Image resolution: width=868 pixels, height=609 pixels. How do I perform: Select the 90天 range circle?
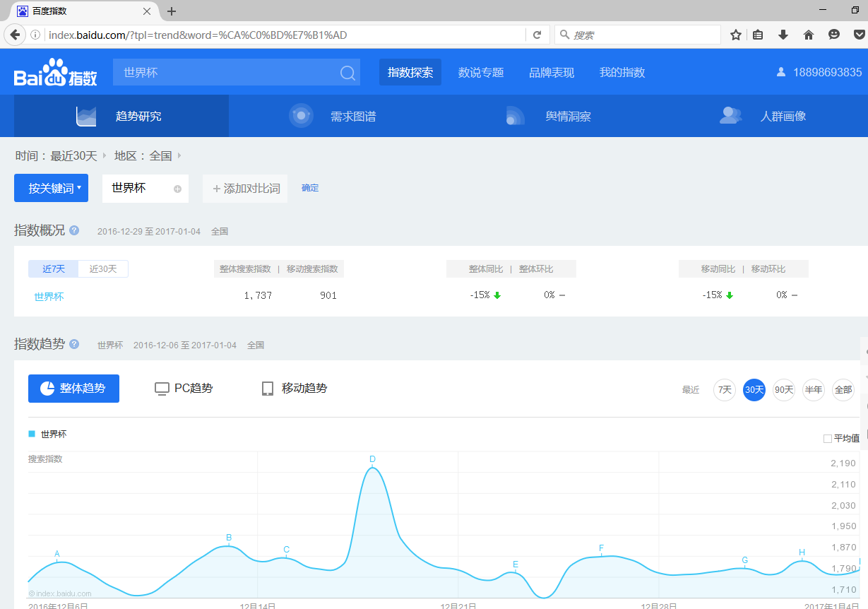click(x=784, y=389)
